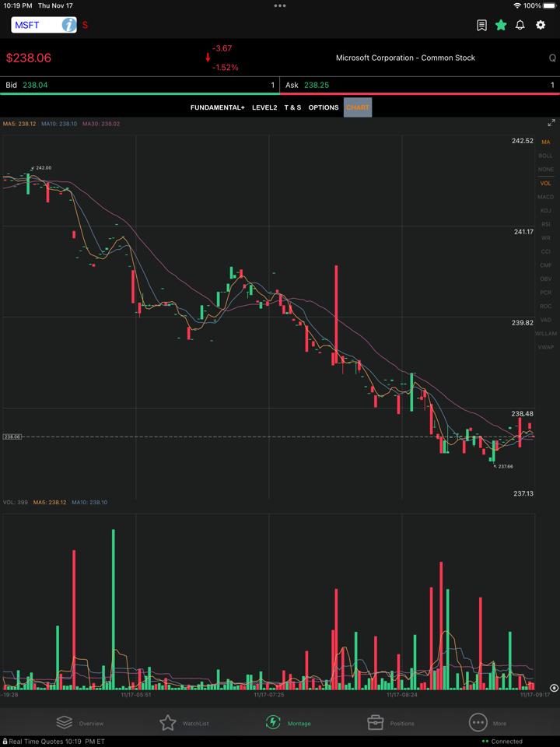The image size is (560, 747).
Task: Enable BOLL overlay indicator
Action: [x=545, y=156]
